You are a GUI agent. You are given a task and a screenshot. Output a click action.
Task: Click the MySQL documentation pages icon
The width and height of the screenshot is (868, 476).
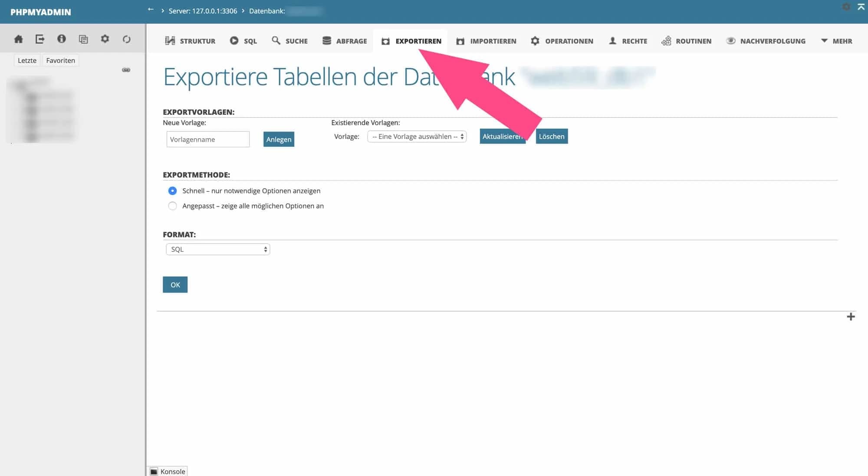(83, 39)
